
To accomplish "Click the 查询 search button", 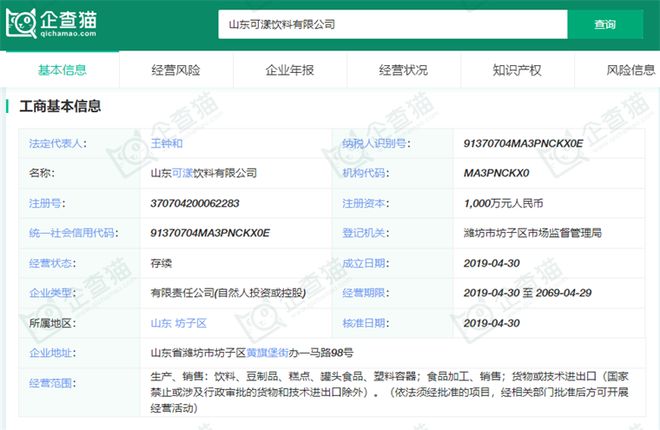I will pos(605,24).
